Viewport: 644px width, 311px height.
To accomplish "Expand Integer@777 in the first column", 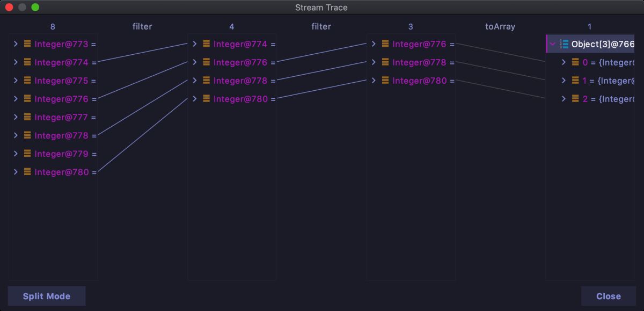I will pos(16,117).
